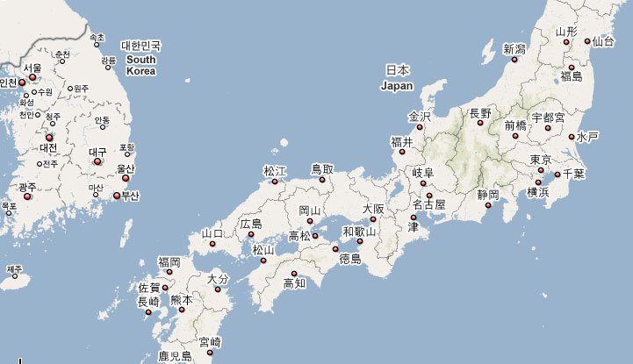The image size is (633, 364).
Task: Click the Matsue (松江) city marker
Action: pyautogui.click(x=275, y=182)
